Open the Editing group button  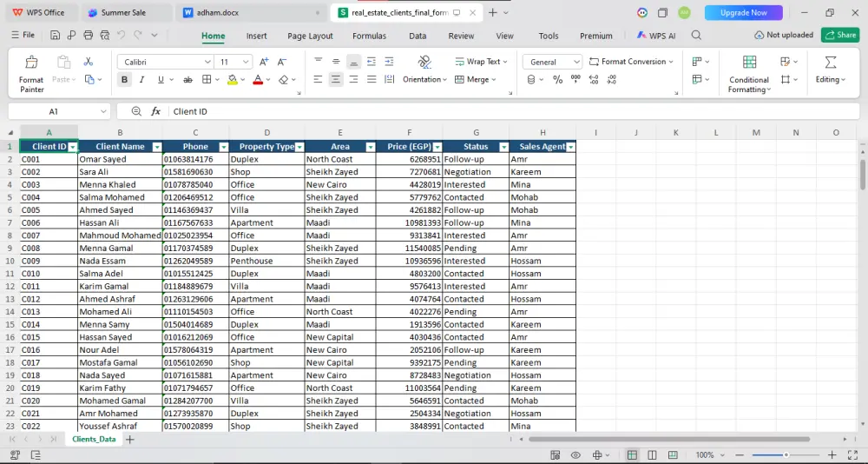pyautogui.click(x=831, y=70)
